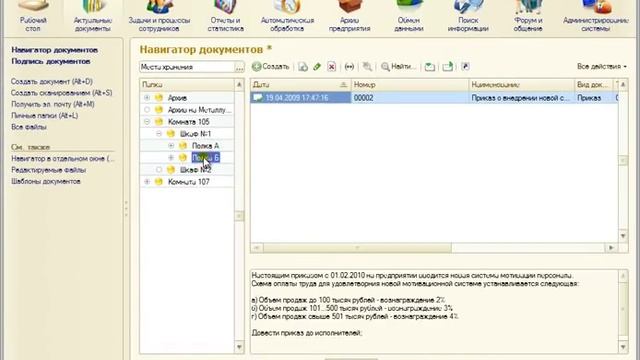Click the last small arrow icon in toolbar

point(465,67)
